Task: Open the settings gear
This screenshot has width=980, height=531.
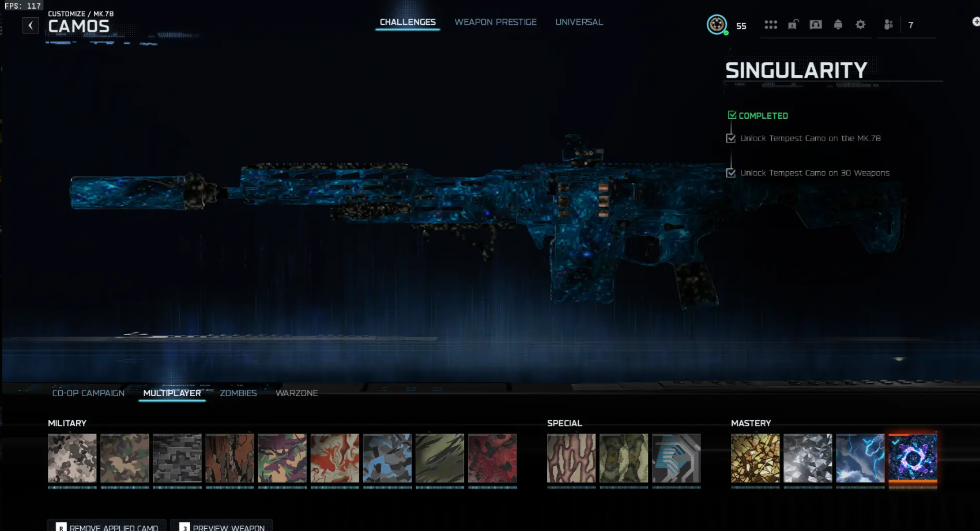Action: pos(860,25)
